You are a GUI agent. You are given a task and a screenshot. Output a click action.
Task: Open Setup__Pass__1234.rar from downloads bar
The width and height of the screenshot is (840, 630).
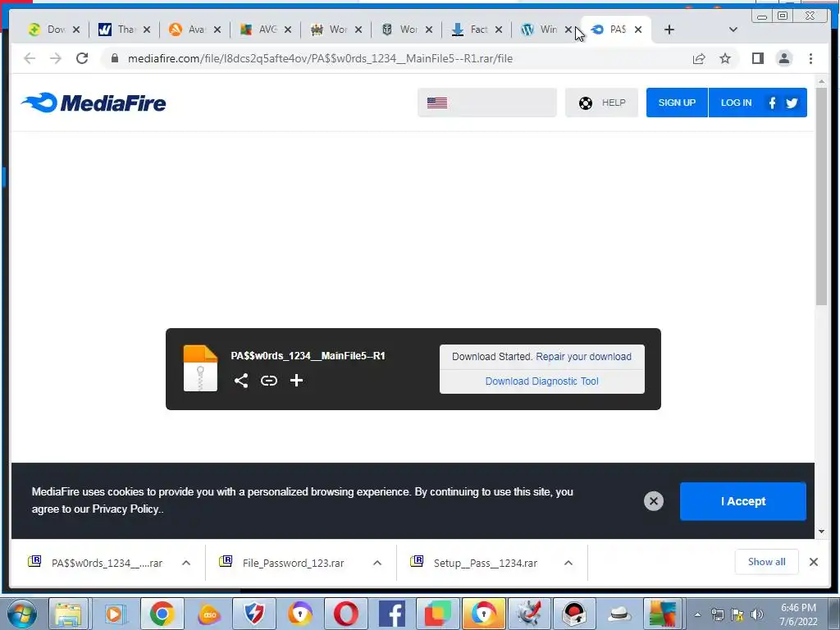point(486,563)
